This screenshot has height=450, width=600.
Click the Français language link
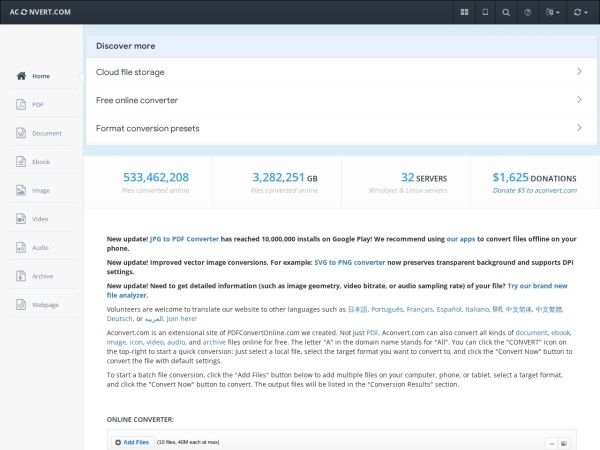pyautogui.click(x=420, y=309)
